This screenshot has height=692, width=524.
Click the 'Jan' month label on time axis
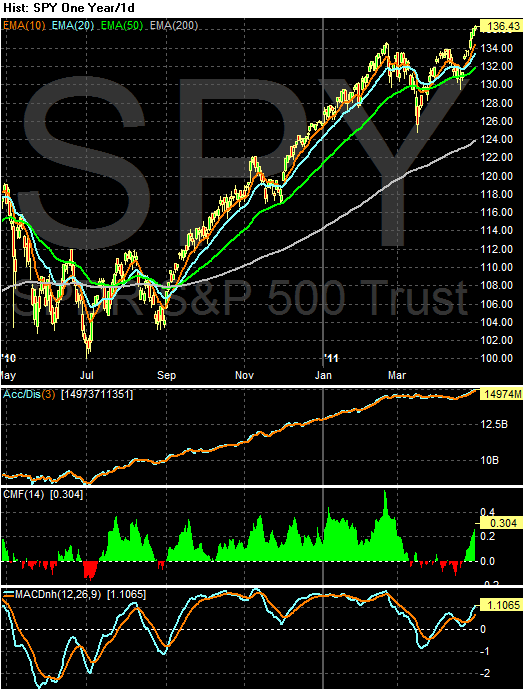323,376
